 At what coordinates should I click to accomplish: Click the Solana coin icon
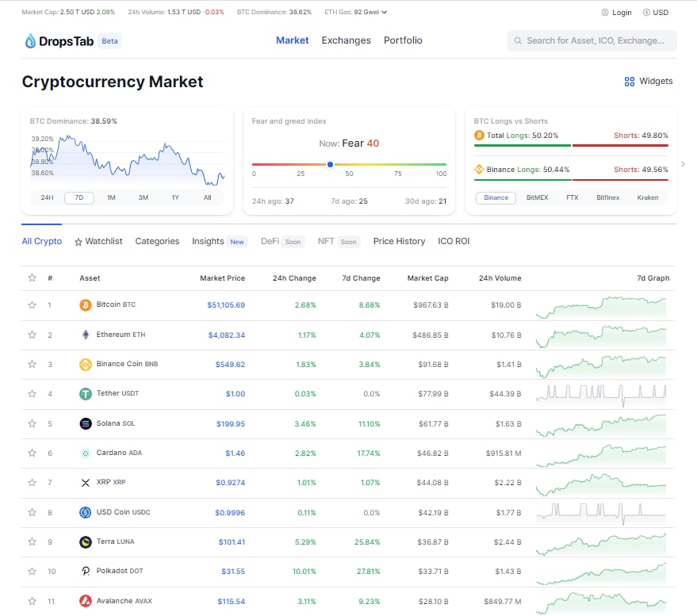(x=86, y=423)
